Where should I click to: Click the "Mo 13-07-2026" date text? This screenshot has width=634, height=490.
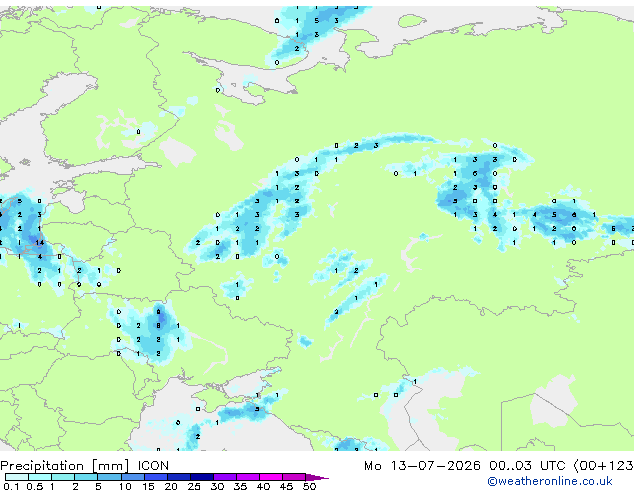[x=422, y=466]
